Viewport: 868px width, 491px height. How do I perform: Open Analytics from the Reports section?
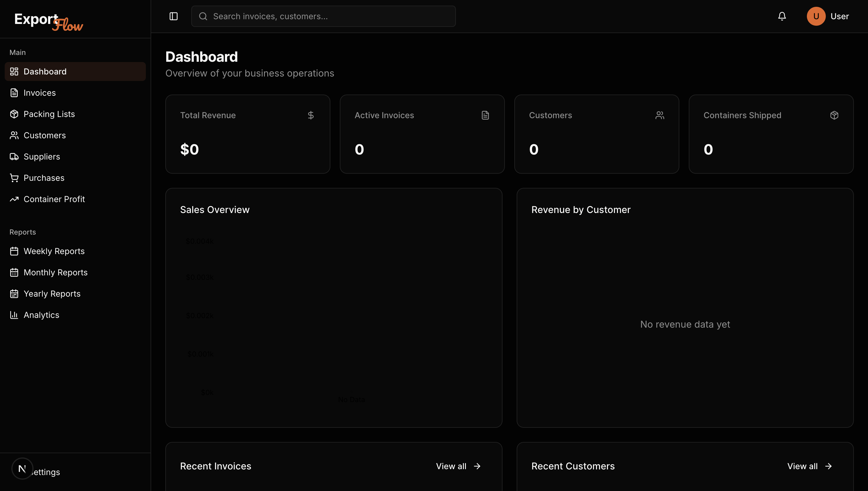pyautogui.click(x=41, y=315)
